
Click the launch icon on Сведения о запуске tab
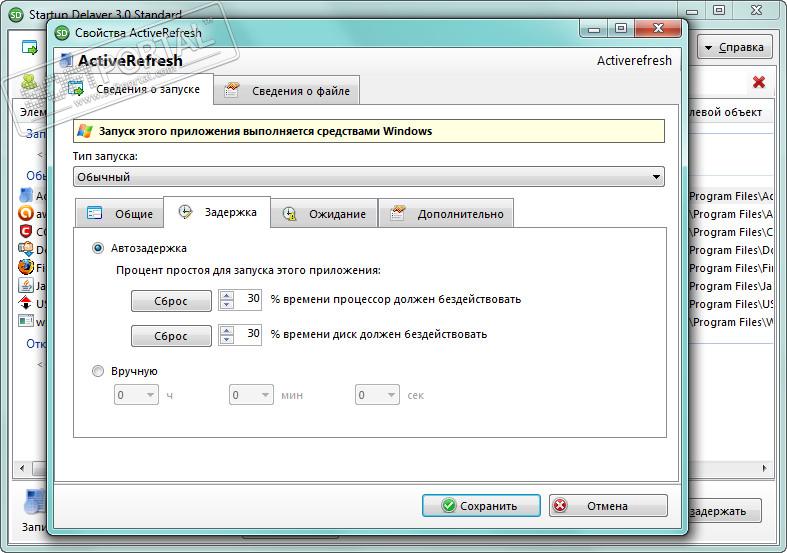76,88
